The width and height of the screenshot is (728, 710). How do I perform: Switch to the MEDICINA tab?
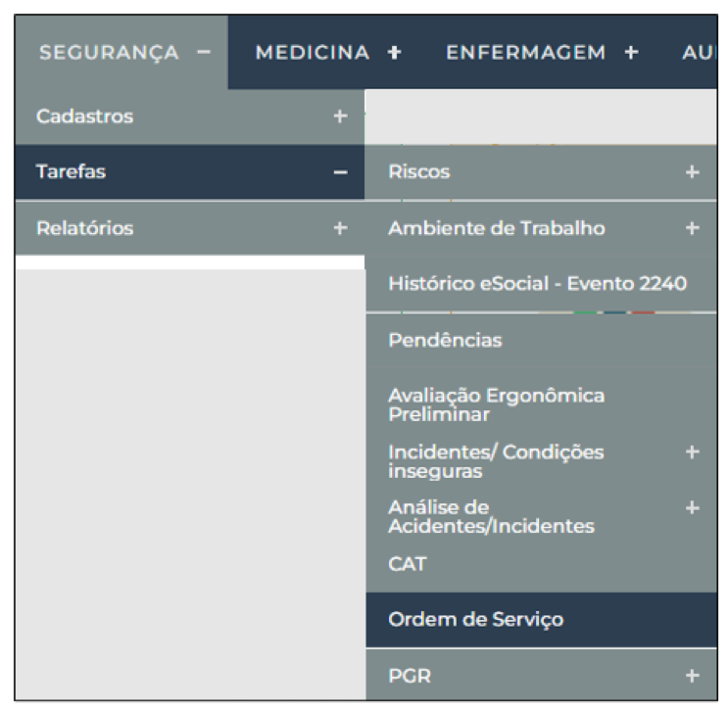(313, 53)
